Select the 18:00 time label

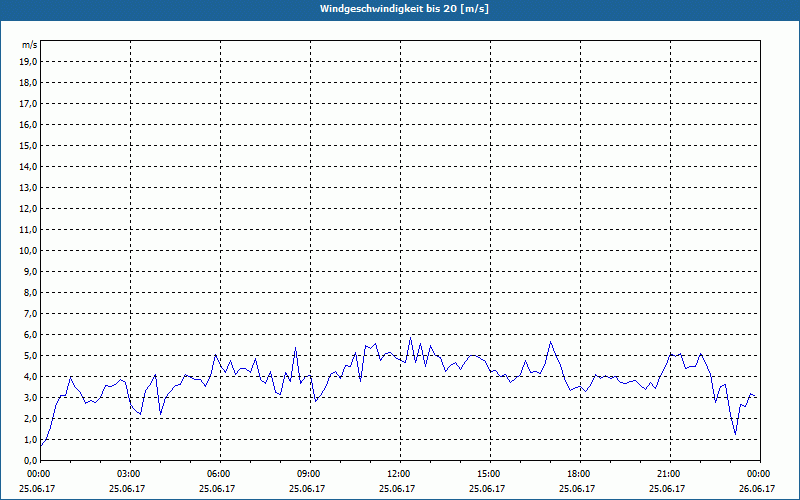(x=580, y=474)
